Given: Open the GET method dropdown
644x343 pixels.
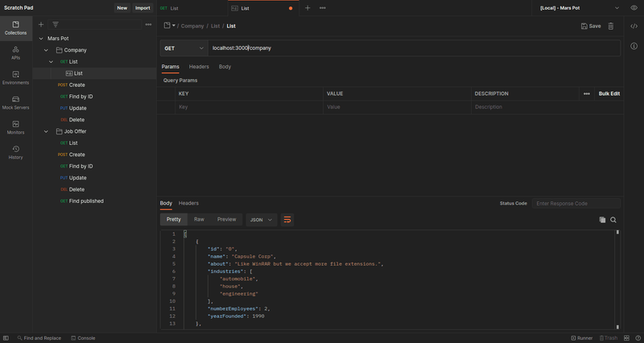Looking at the screenshot, I should point(184,48).
